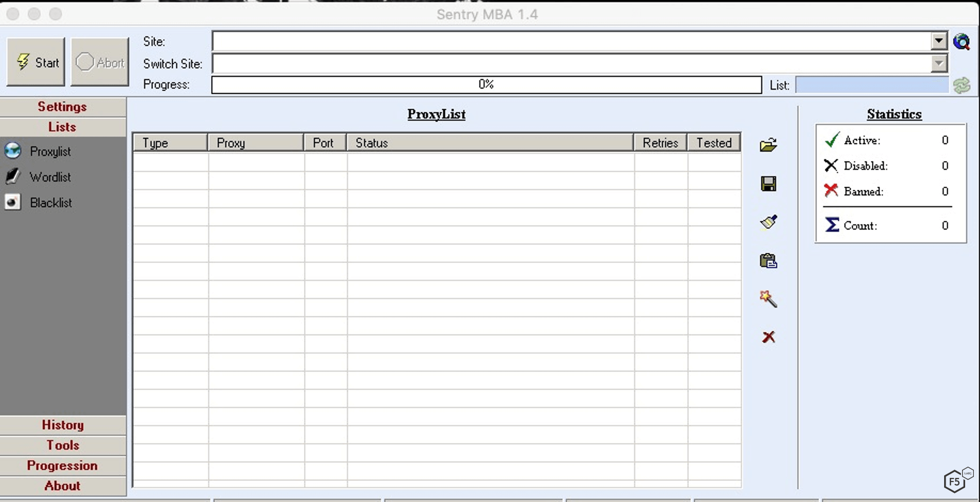This screenshot has height=502, width=980.
Task: Click the brush cleanup icon beside the table
Action: tap(768, 222)
